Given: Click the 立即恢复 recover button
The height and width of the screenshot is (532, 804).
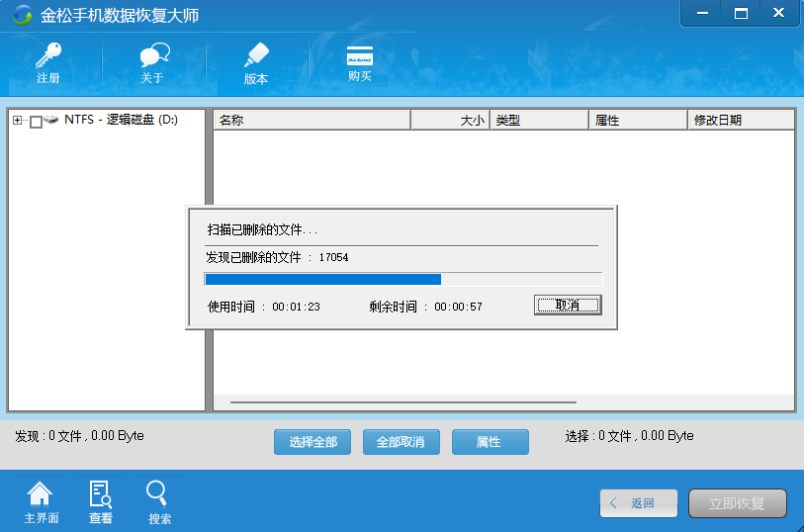Looking at the screenshot, I should pyautogui.click(x=737, y=503).
